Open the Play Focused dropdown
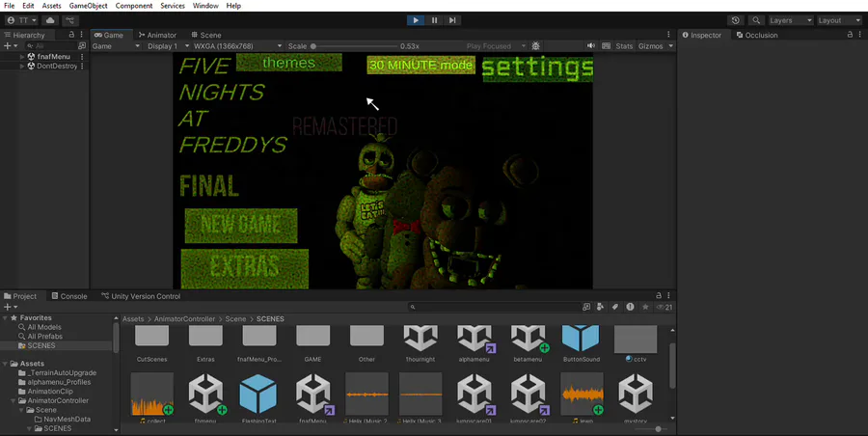Viewport: 868px width, 436px height. (x=496, y=46)
